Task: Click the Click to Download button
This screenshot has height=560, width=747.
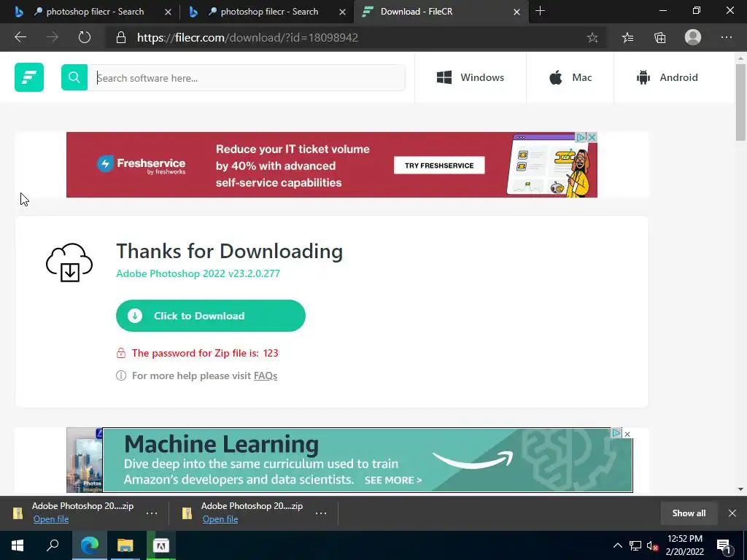Action: click(x=211, y=316)
